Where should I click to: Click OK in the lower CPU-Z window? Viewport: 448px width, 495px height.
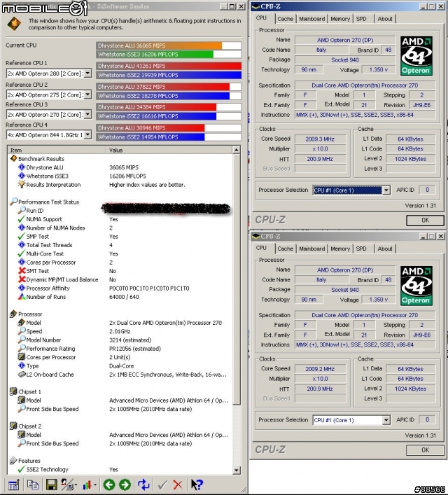pyautogui.click(x=426, y=450)
